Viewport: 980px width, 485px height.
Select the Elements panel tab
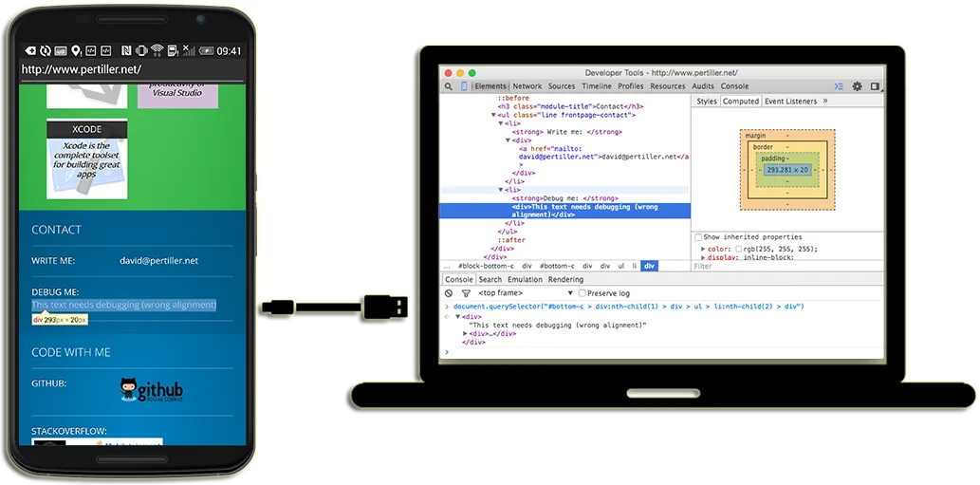point(490,86)
